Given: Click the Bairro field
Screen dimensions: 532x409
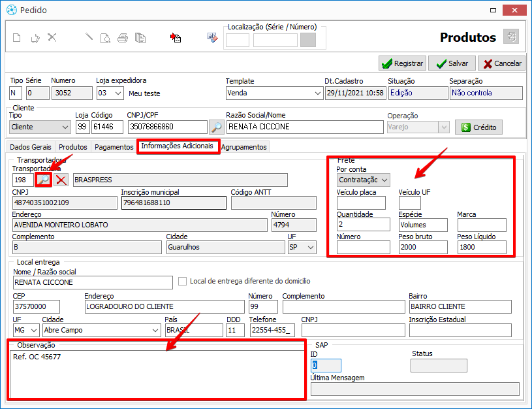Looking at the screenshot, I should pyautogui.click(x=460, y=307).
